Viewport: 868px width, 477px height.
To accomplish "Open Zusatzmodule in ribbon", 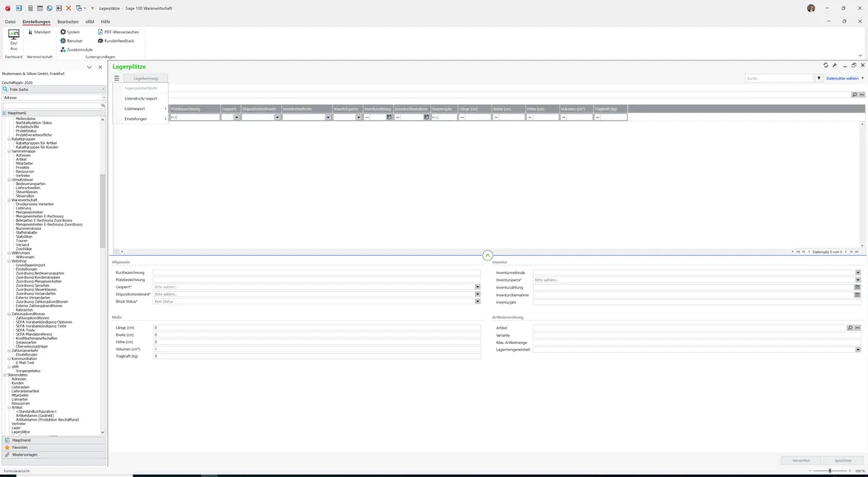I will [76, 49].
